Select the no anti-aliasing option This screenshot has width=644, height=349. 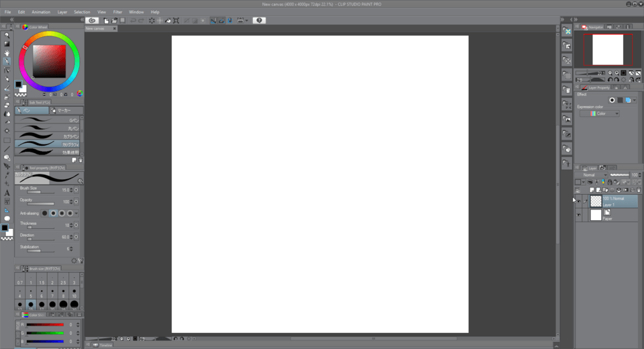pos(45,213)
